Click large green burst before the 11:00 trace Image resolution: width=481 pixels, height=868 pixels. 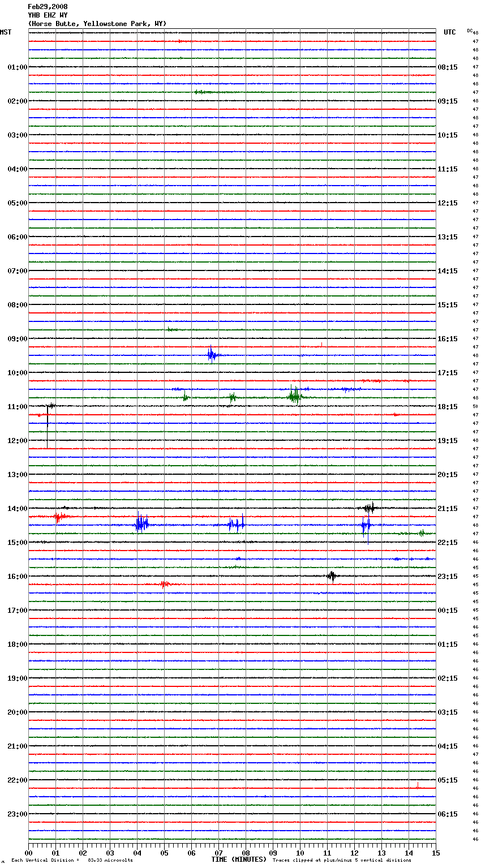click(x=294, y=396)
